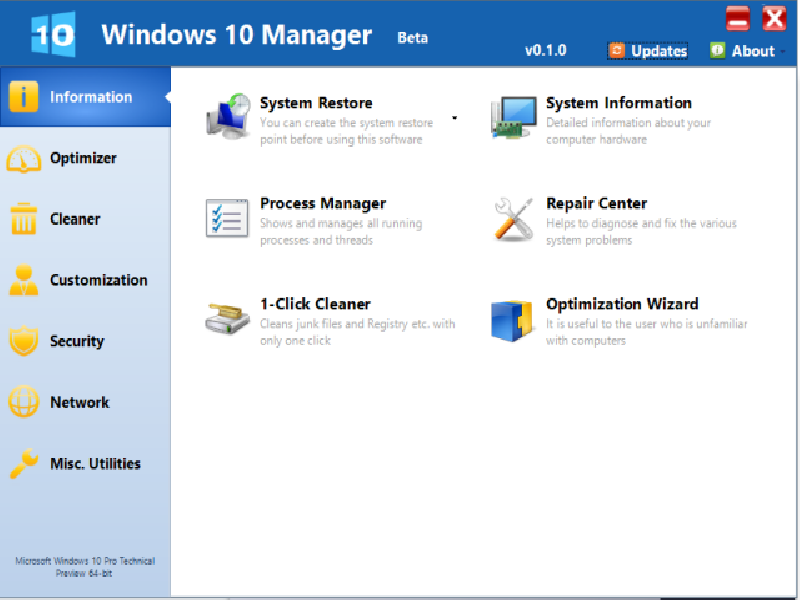Click the 1-Click Cleaner brush icon
Image resolution: width=800 pixels, height=600 pixels.
point(228,319)
